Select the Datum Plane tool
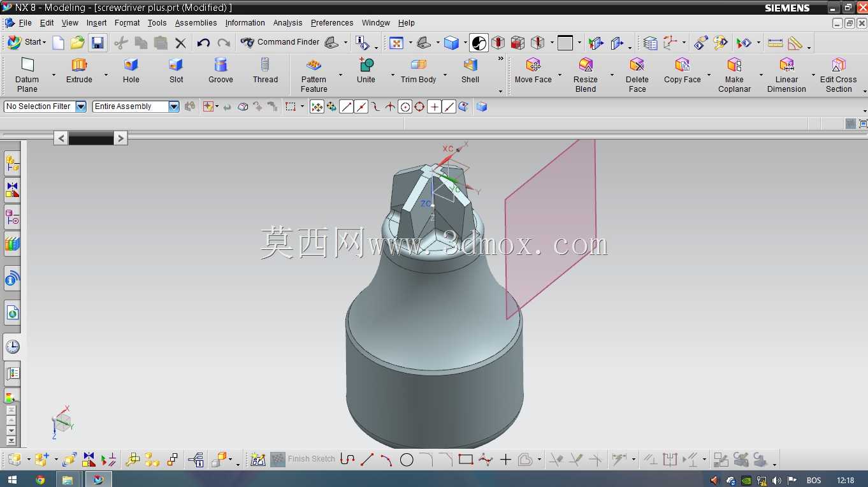Image resolution: width=868 pixels, height=487 pixels. coord(27,75)
